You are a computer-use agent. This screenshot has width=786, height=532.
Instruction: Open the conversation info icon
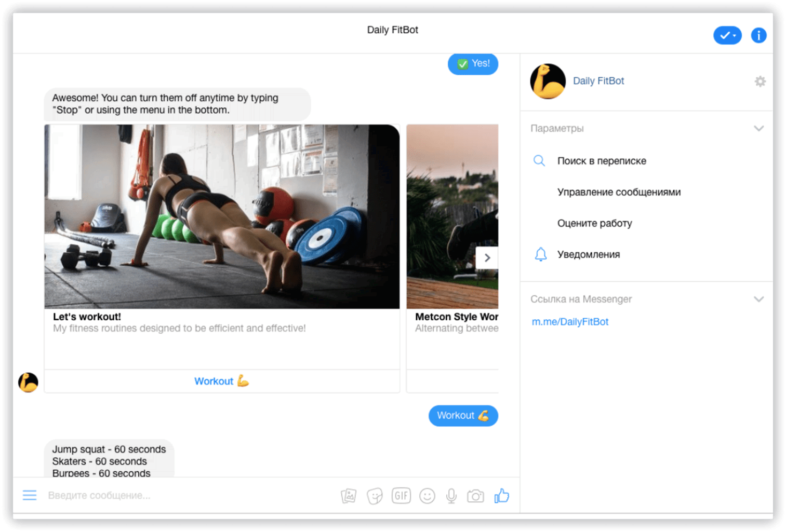click(x=758, y=35)
